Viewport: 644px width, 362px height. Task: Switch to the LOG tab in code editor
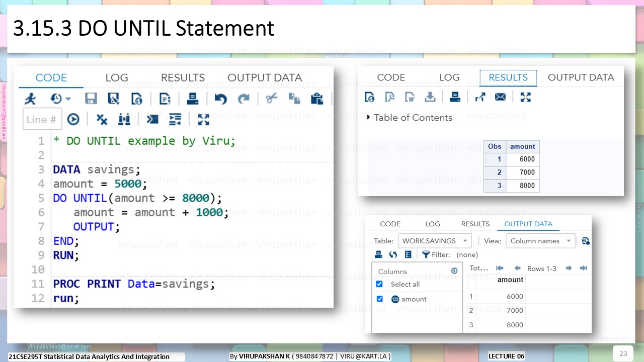117,77
